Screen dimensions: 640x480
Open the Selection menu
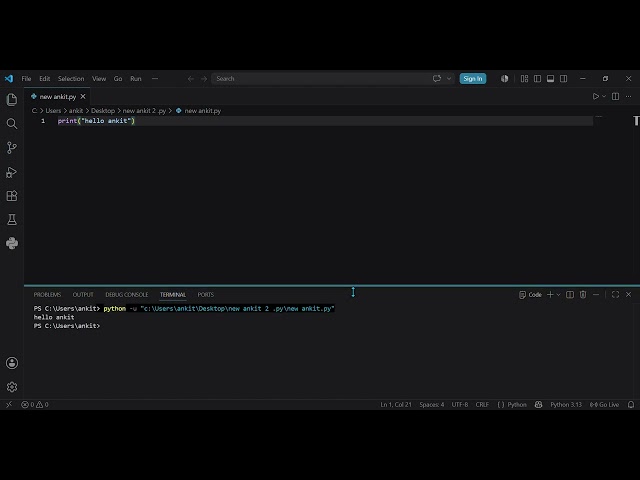(x=71, y=78)
